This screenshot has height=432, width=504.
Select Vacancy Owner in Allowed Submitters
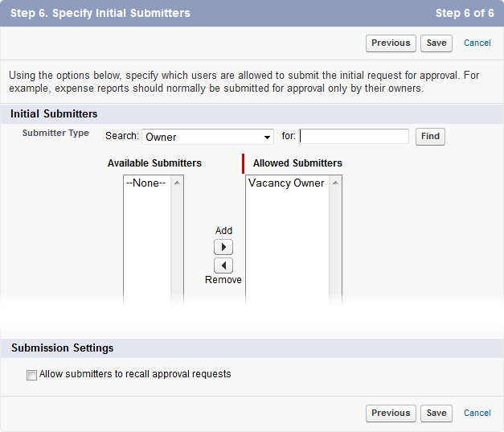286,183
